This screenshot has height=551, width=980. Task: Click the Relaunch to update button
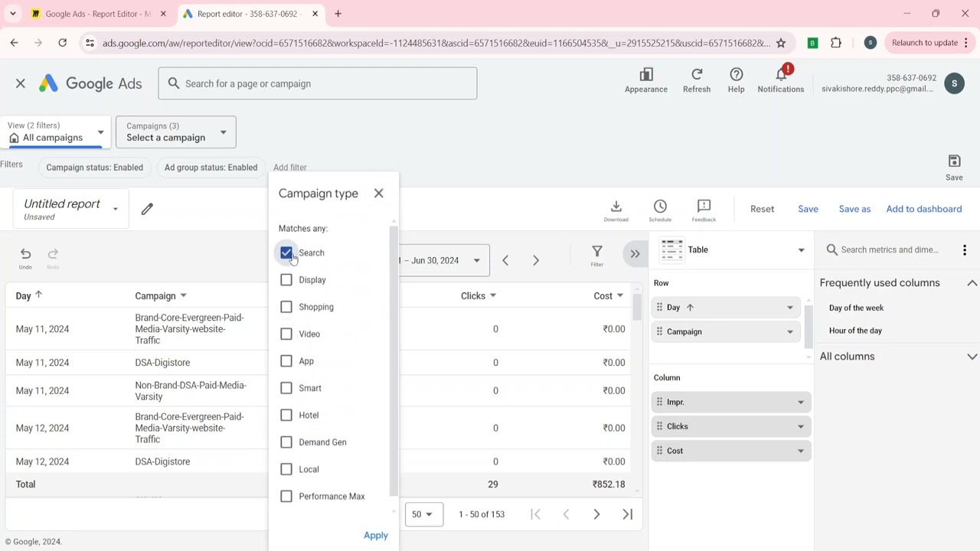point(925,43)
